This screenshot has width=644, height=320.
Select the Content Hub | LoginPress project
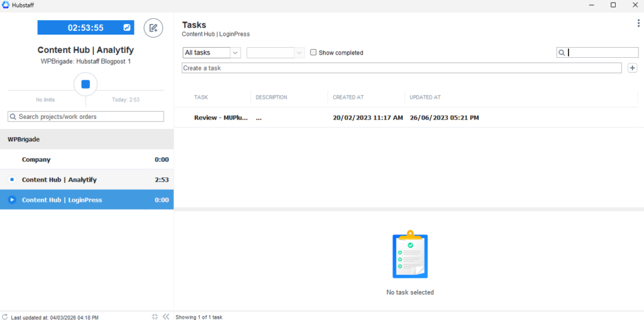87,200
